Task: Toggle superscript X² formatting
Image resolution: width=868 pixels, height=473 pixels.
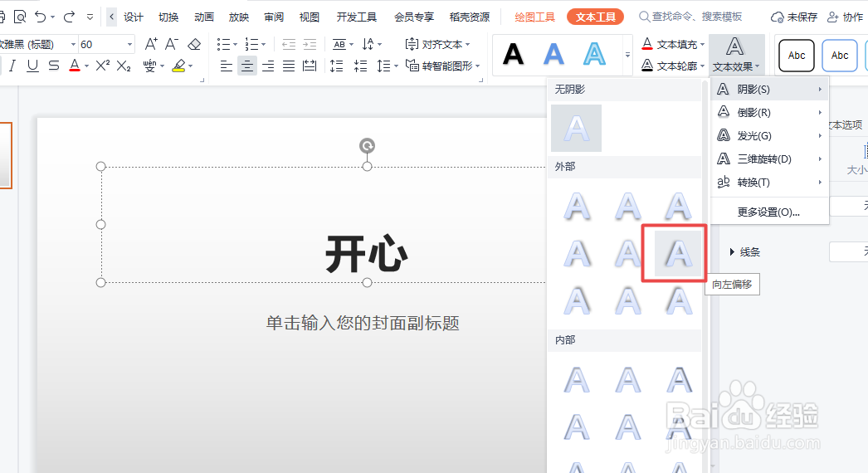Action: (x=102, y=66)
